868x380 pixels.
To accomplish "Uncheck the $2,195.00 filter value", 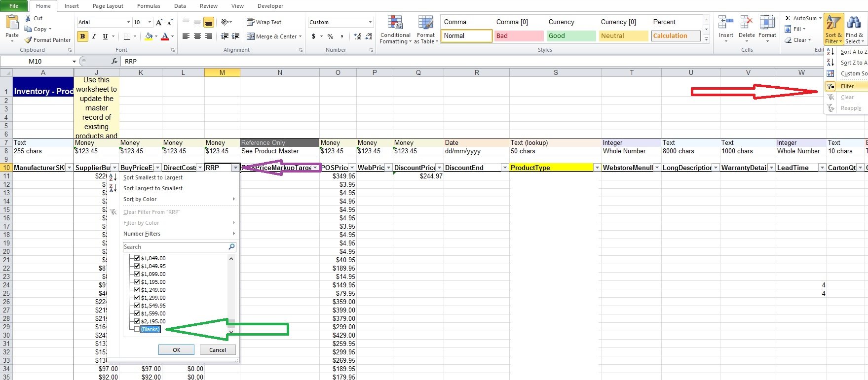I will [137, 321].
